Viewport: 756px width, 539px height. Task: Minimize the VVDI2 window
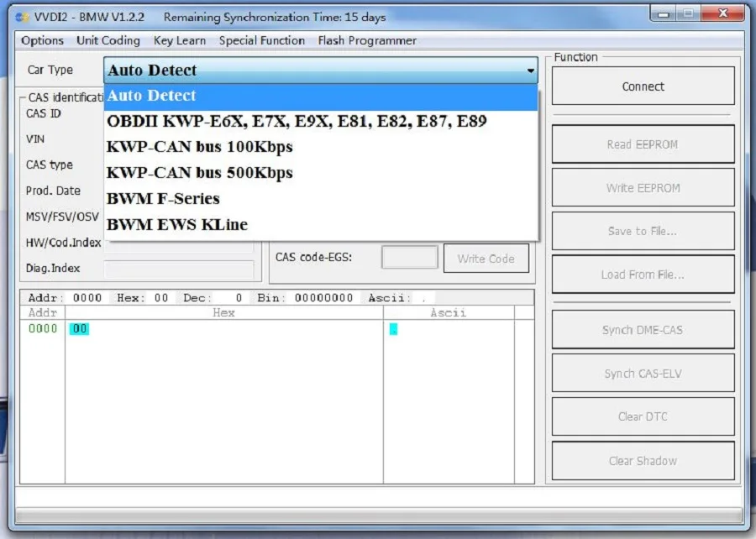[x=664, y=14]
